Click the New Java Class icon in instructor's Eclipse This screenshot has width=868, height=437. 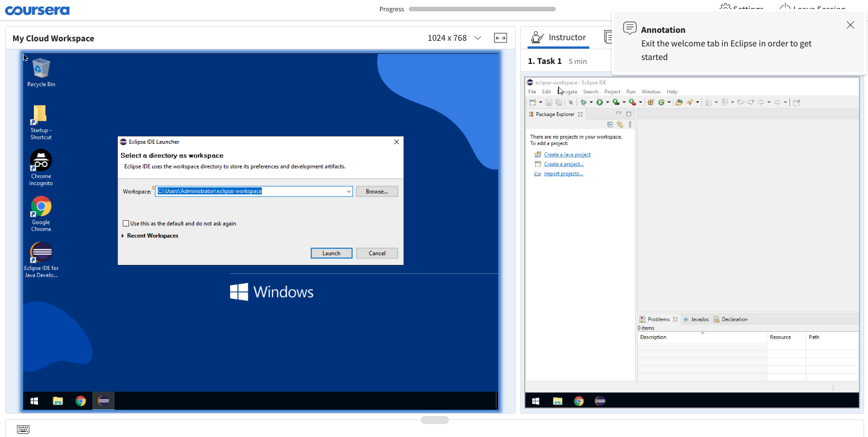click(x=661, y=102)
